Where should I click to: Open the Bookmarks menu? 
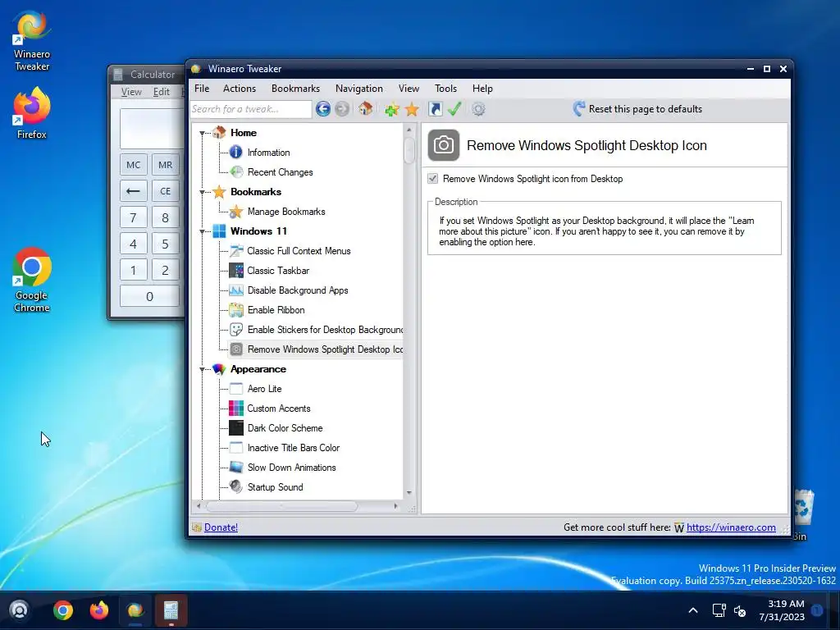[x=295, y=89]
